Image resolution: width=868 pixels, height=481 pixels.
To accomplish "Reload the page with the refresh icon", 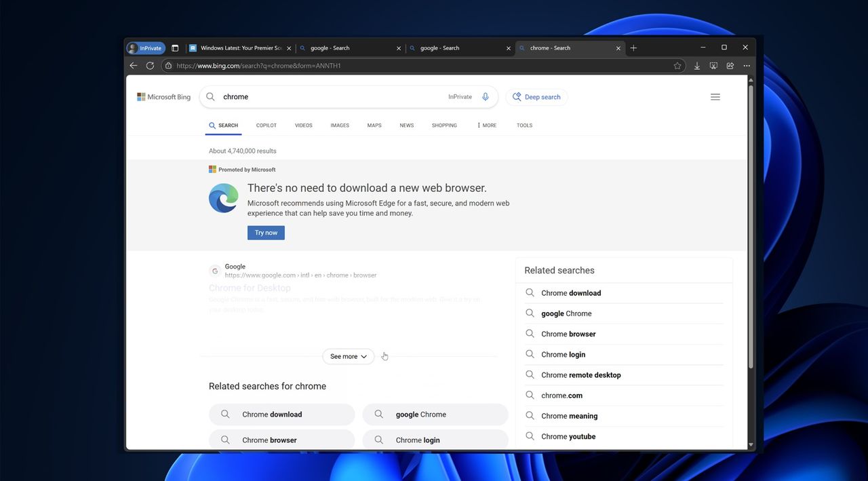I will 150,65.
